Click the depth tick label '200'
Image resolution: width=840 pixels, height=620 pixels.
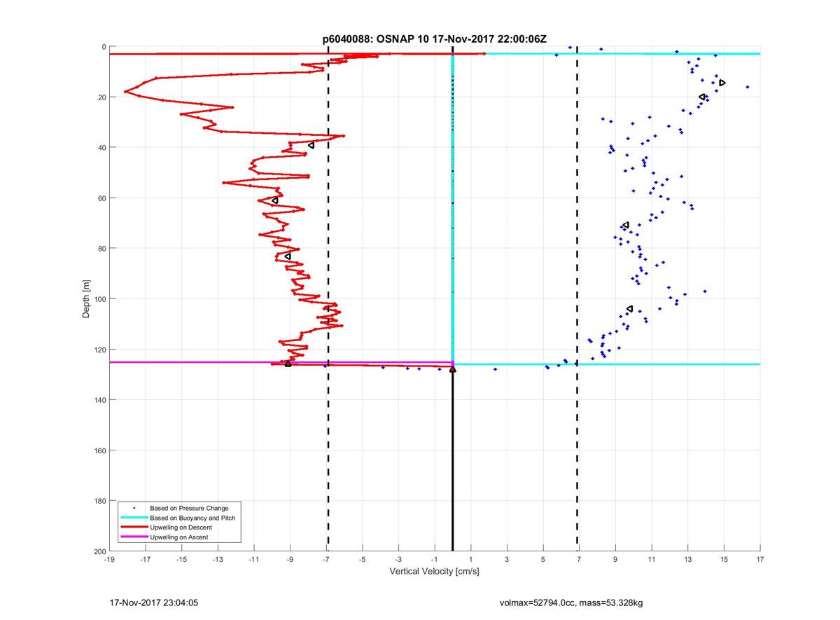pyautogui.click(x=99, y=551)
